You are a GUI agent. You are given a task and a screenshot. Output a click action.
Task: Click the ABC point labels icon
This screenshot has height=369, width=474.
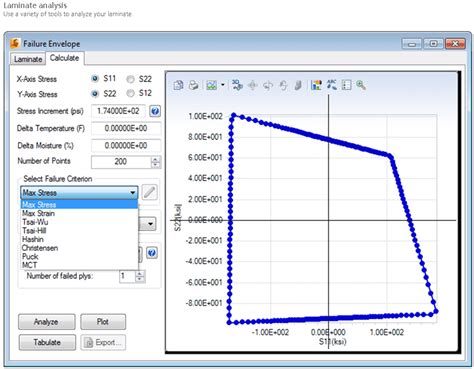pyautogui.click(x=331, y=85)
